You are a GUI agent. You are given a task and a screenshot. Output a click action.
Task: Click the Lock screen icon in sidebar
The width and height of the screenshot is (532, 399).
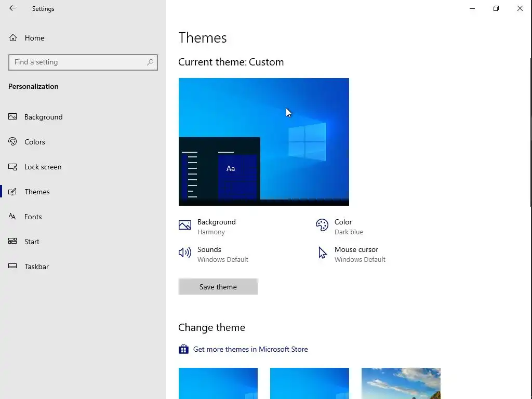click(12, 167)
